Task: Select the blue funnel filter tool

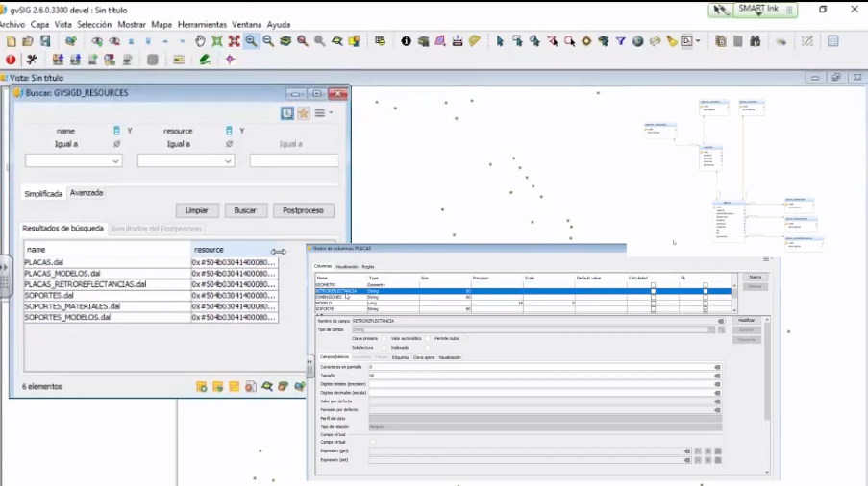Action: [x=620, y=41]
